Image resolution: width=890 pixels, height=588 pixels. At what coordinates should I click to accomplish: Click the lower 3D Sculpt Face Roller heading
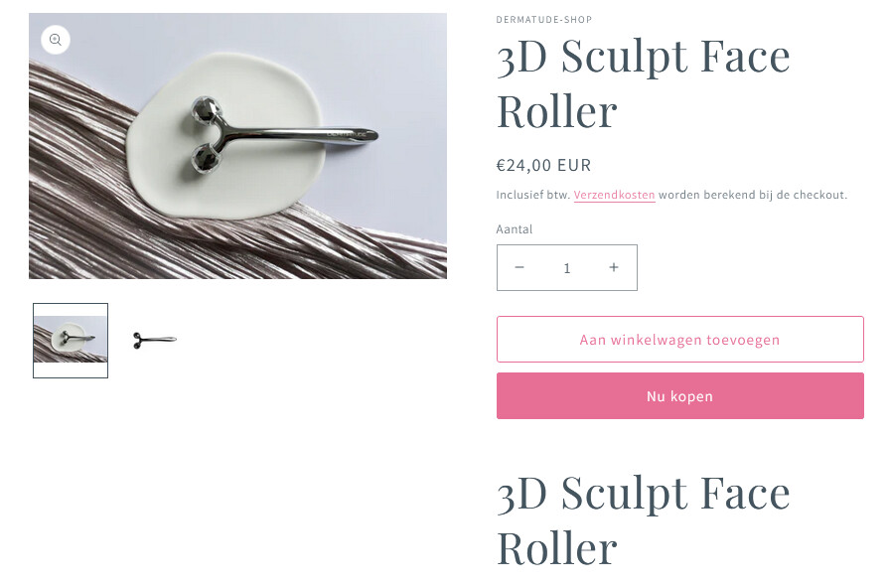point(643,519)
